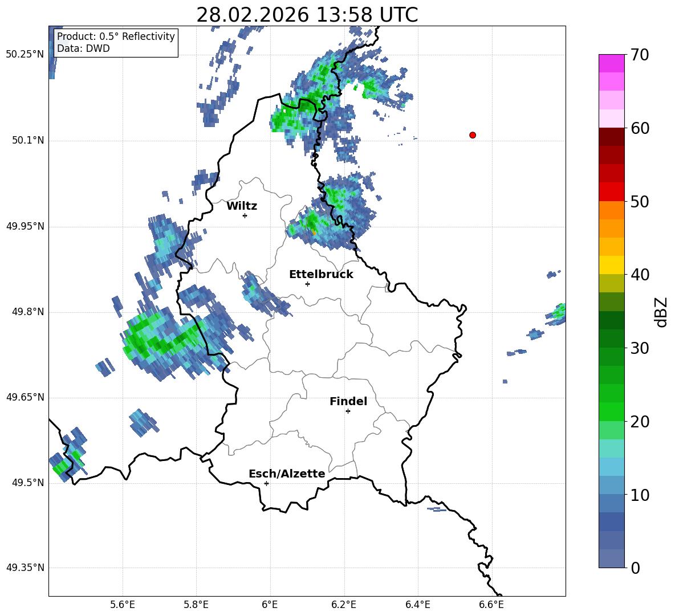Select the Wiltz city label
This screenshot has width=675, height=616.
(242, 206)
